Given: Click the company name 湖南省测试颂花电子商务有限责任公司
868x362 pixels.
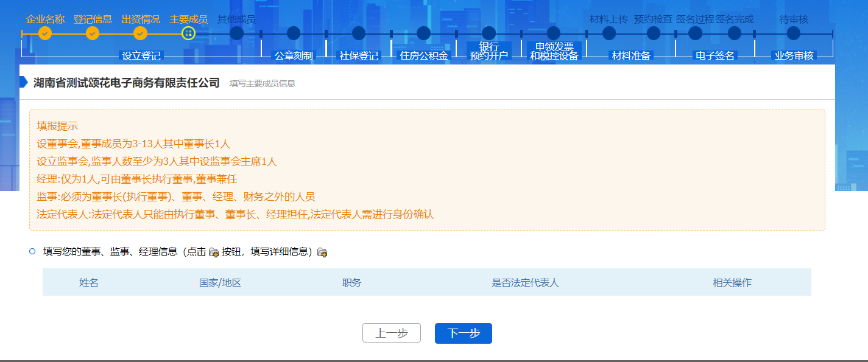Looking at the screenshot, I should coord(126,83).
